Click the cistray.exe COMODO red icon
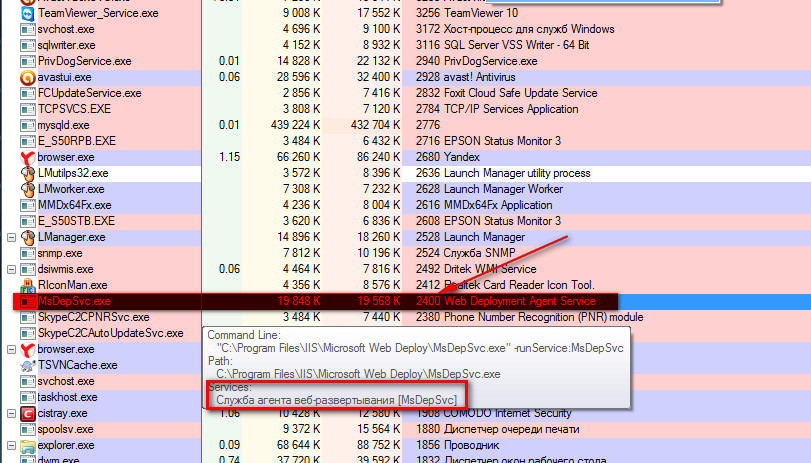 point(27,413)
